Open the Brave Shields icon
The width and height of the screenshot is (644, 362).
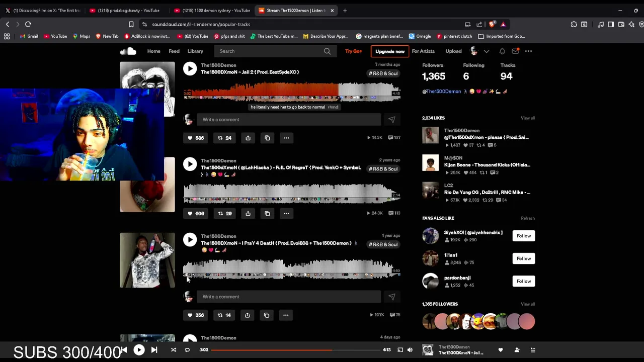pyautogui.click(x=492, y=24)
